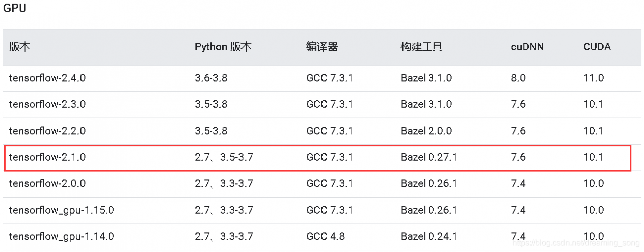Click cuDNN 7.4 in tensorflow-2.0.0 row
The image size is (644, 252).
[518, 183]
